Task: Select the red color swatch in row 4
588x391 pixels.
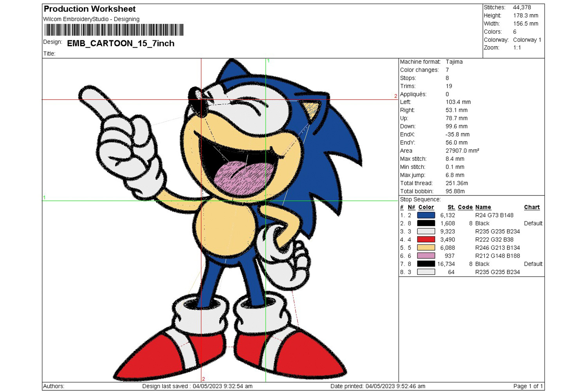Action: click(426, 239)
